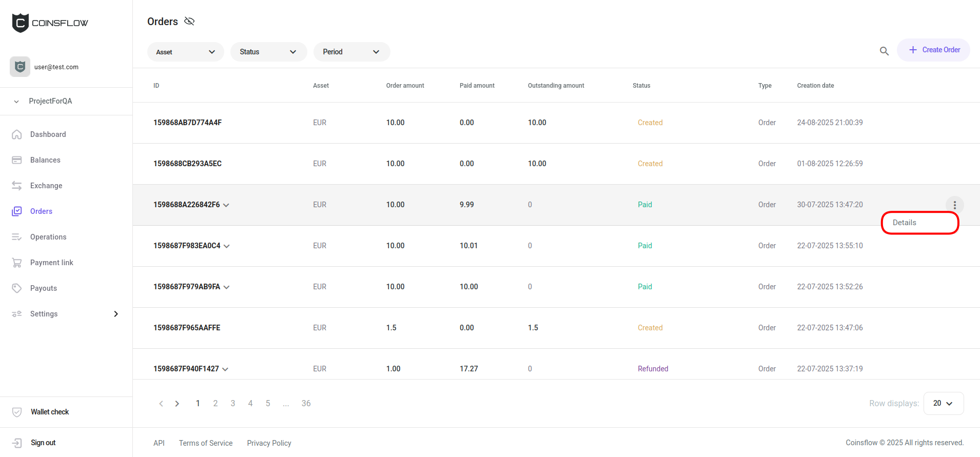Go to page 36 of orders

306,403
